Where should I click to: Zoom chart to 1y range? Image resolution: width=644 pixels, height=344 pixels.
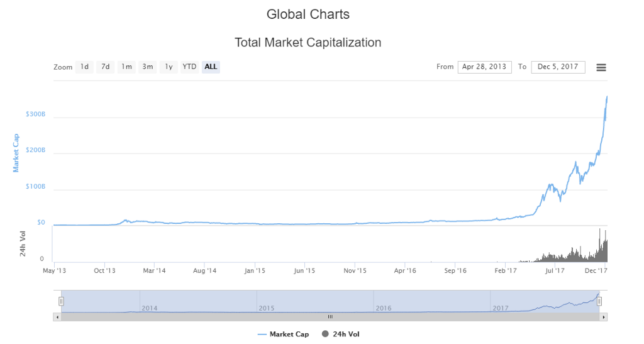169,67
